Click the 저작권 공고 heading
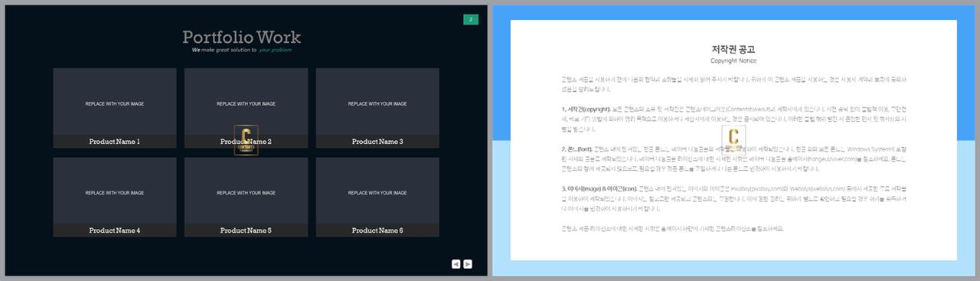The width and height of the screenshot is (980, 281). point(733,49)
